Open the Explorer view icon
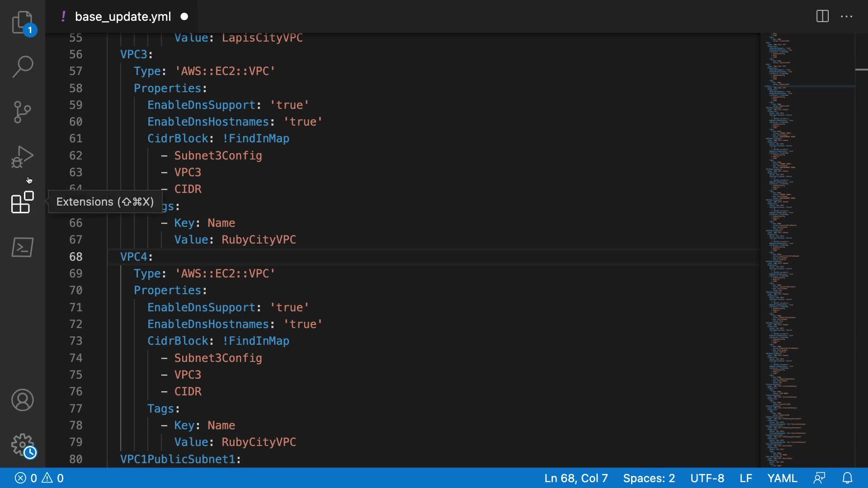The image size is (868, 488). pyautogui.click(x=22, y=23)
